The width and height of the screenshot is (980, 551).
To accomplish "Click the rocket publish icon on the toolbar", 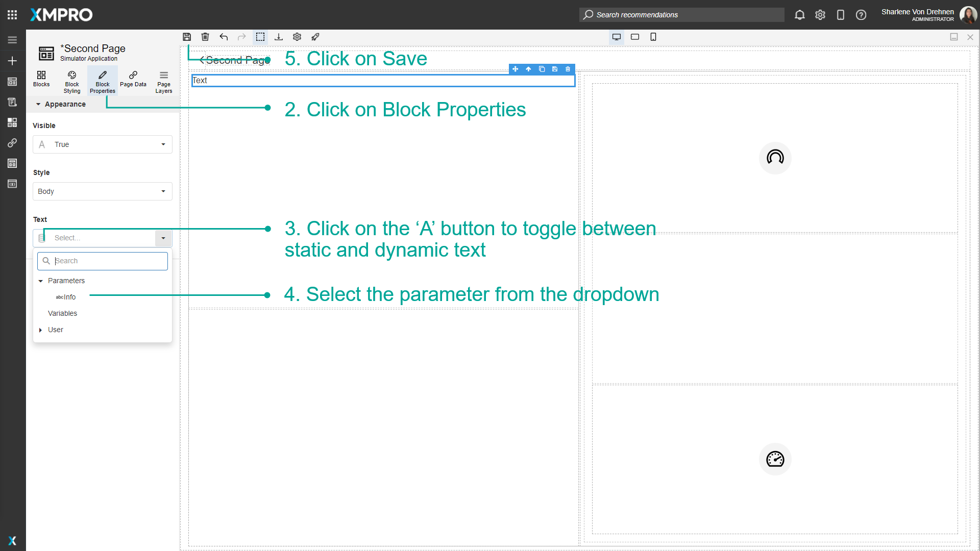I will [315, 37].
